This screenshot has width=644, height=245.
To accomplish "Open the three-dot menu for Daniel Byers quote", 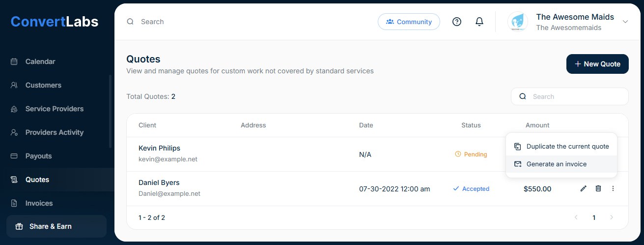I will pos(613,188).
